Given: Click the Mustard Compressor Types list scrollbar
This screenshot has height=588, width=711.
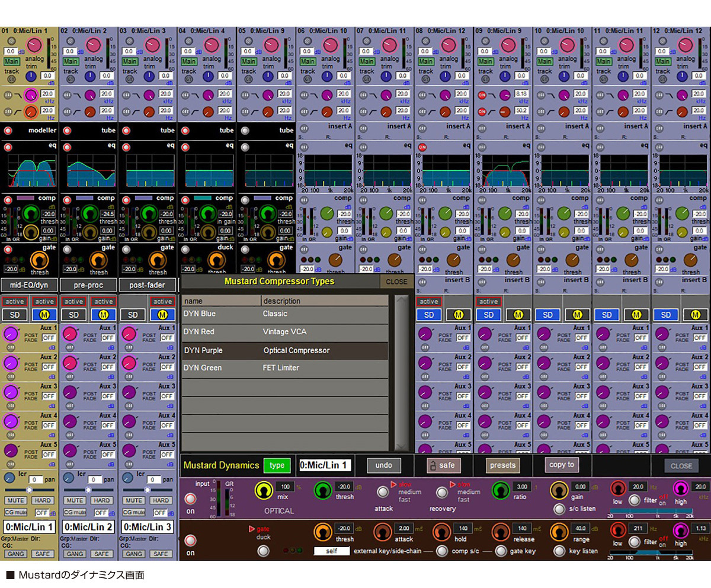Looking at the screenshot, I should pyautogui.click(x=402, y=373).
